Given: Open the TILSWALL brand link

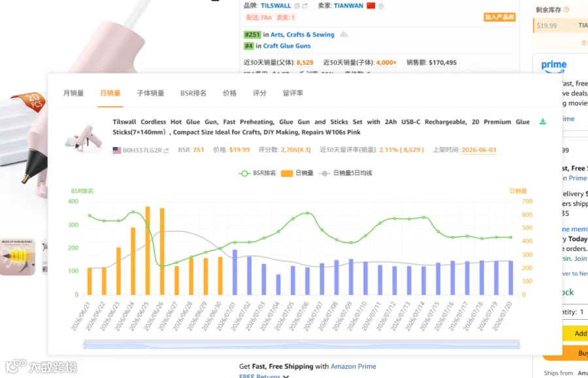Looking at the screenshot, I should pos(276,6).
